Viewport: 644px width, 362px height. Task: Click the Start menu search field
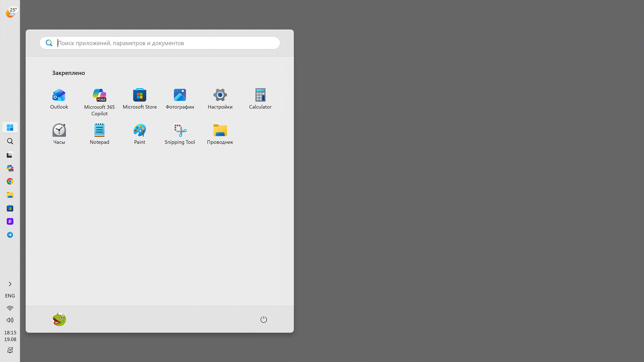click(x=160, y=43)
